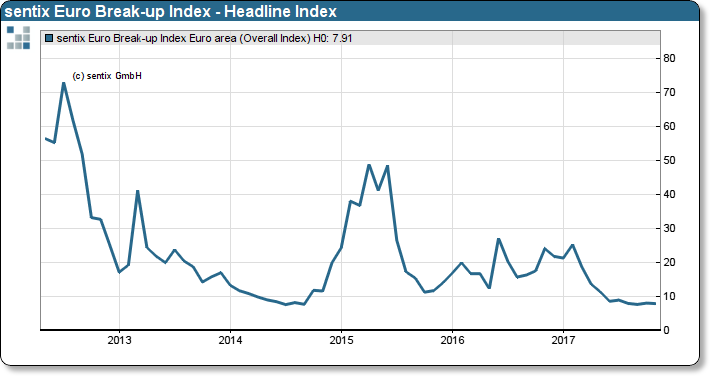710x376 pixels.
Task: Click the early 2013 spike near 41
Action: tap(138, 192)
